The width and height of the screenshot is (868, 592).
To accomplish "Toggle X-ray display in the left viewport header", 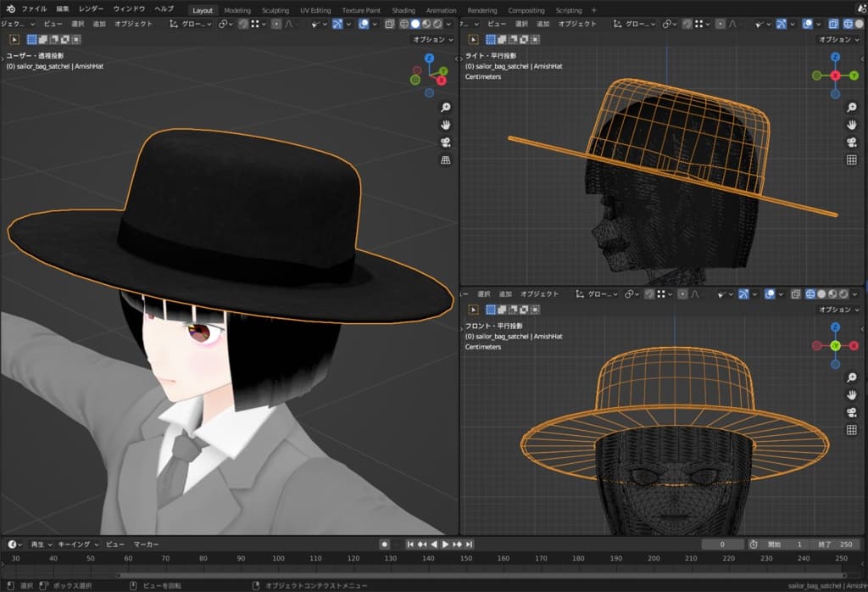I will pos(390,24).
